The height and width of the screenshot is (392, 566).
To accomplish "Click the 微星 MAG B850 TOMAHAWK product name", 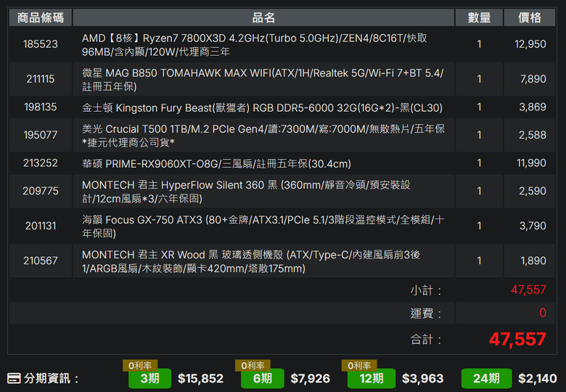I will pos(263,79).
